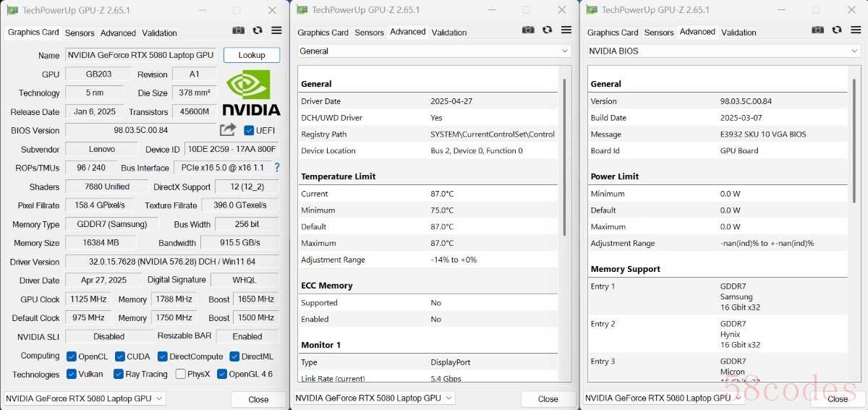Image resolution: width=868 pixels, height=410 pixels.
Task: Click the Build Date 2025-03-07 row
Action: [718, 118]
